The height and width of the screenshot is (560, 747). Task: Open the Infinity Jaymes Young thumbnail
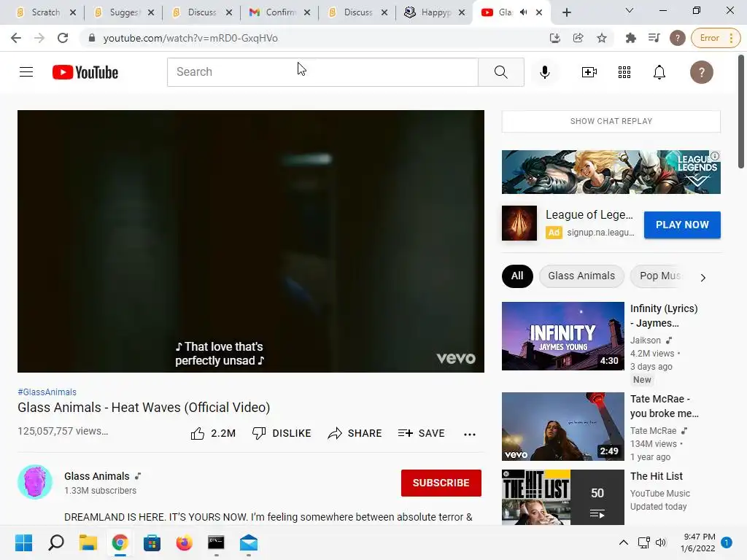coord(562,335)
